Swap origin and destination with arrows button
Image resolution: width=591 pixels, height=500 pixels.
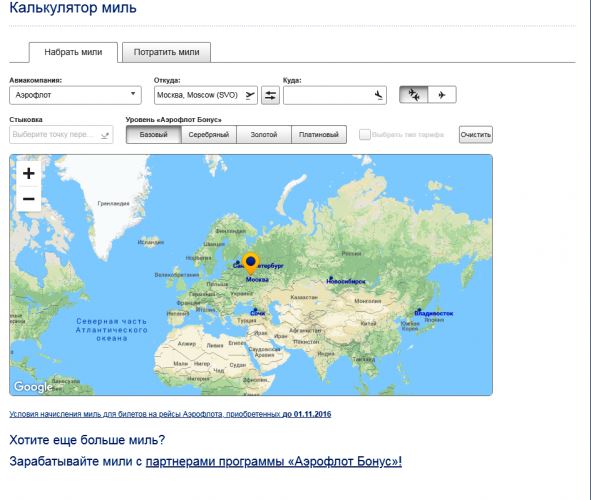tap(270, 95)
